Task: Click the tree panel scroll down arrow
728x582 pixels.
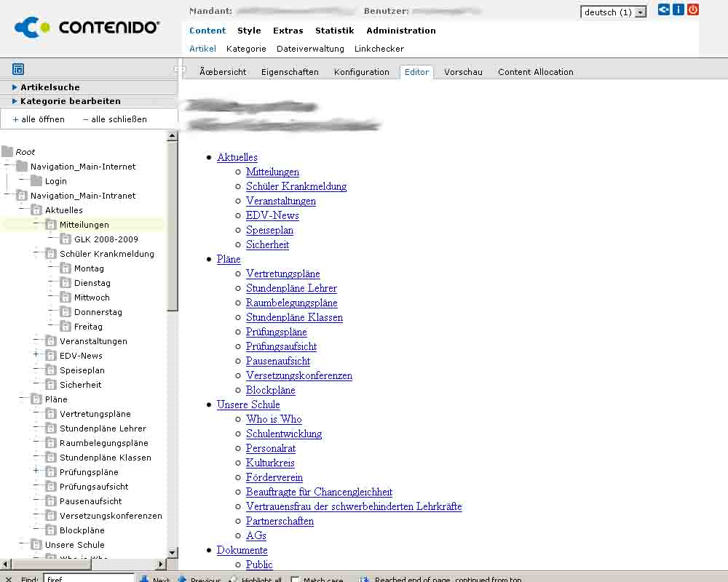Action: 173,553
